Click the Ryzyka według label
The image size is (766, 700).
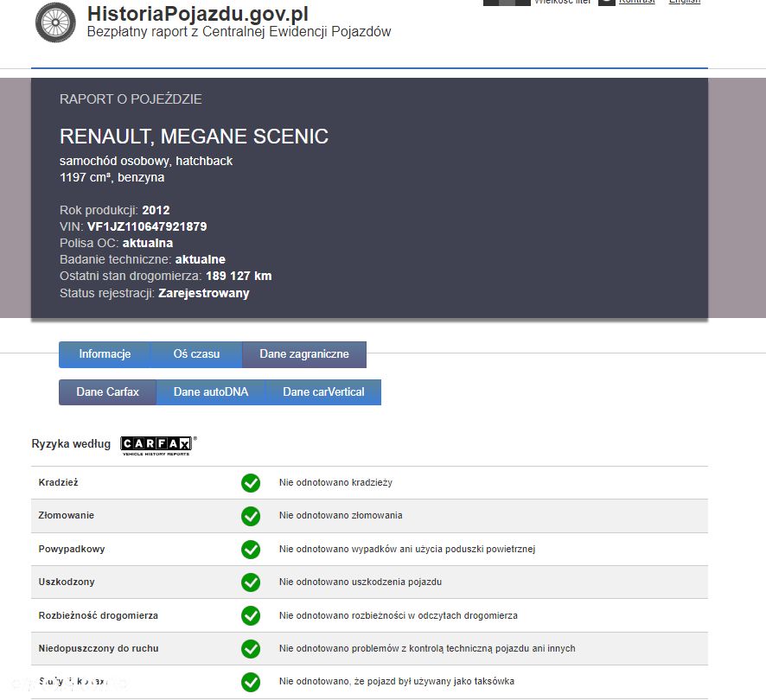[x=71, y=444]
